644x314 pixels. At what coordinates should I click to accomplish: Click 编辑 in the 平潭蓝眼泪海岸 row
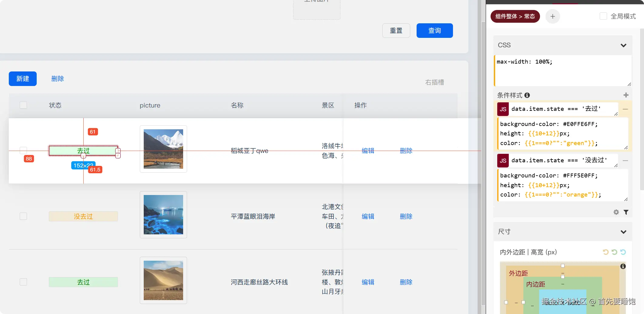pos(368,216)
